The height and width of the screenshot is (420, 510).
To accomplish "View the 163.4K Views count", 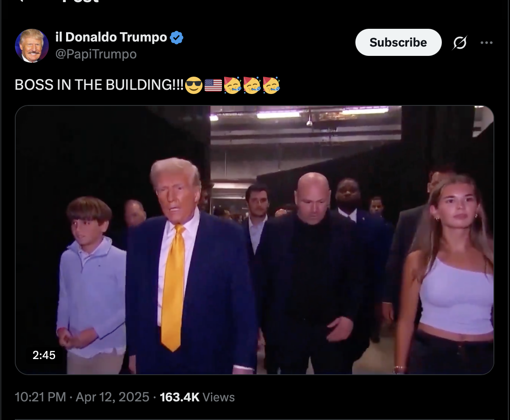I will point(197,397).
